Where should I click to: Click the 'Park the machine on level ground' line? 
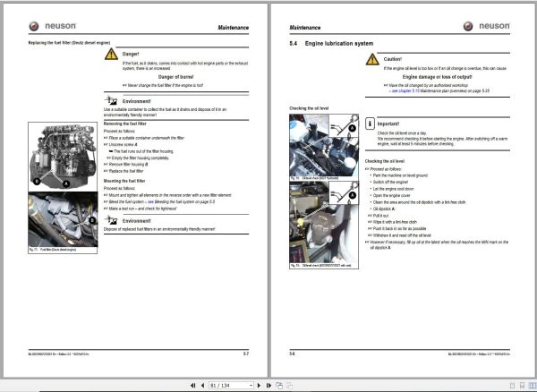(x=400, y=175)
